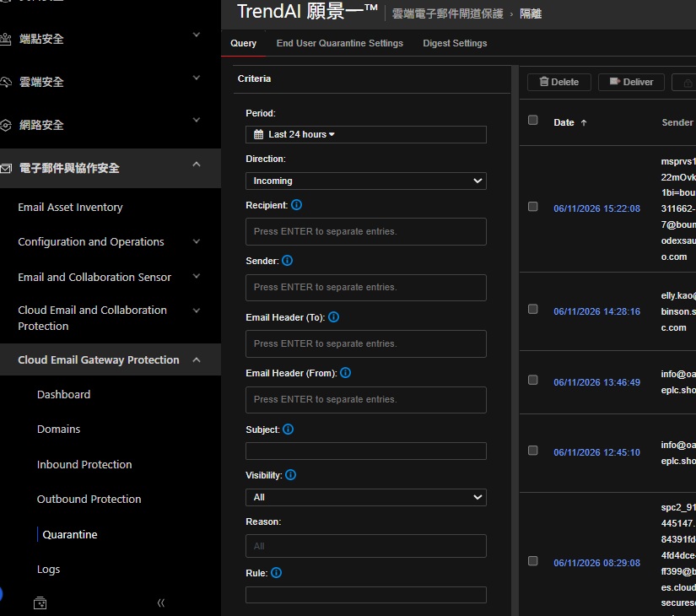
Task: Open Inbound Protection menu item
Action: click(x=84, y=465)
